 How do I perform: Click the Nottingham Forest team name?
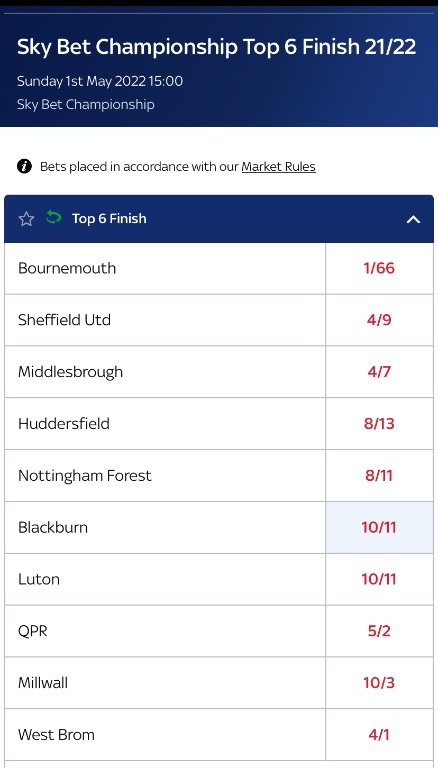click(x=85, y=476)
